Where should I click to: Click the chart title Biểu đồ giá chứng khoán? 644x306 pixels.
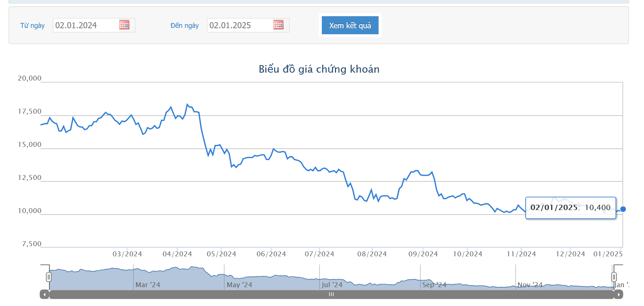[319, 69]
